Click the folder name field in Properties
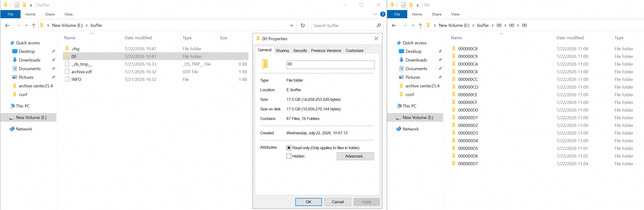Viewport: 644px width, 210px height. click(330, 65)
